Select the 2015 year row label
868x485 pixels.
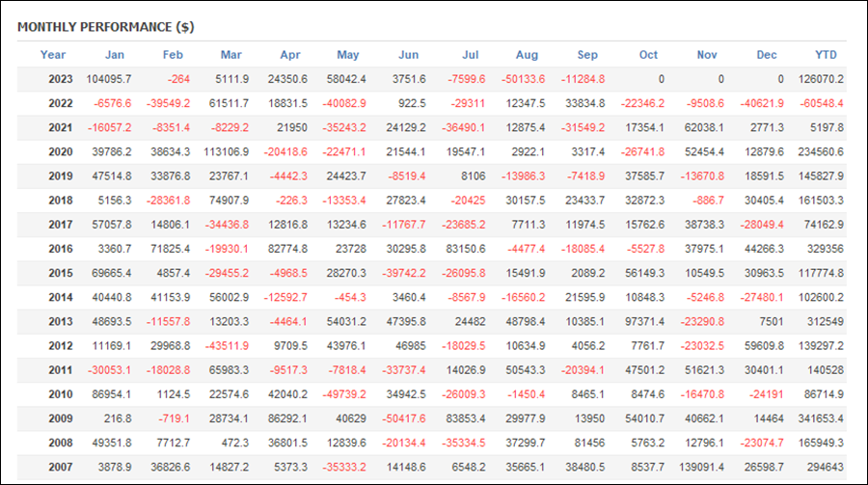[x=61, y=274]
